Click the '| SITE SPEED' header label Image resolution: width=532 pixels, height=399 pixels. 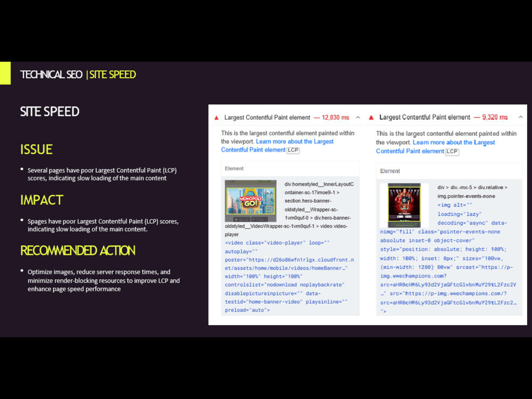pyautogui.click(x=111, y=74)
